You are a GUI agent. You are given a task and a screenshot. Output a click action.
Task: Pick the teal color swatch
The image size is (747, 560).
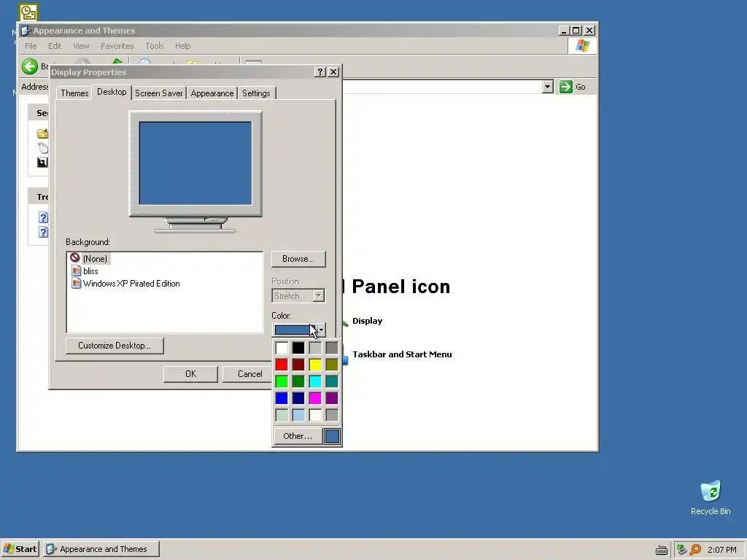pyautogui.click(x=332, y=381)
